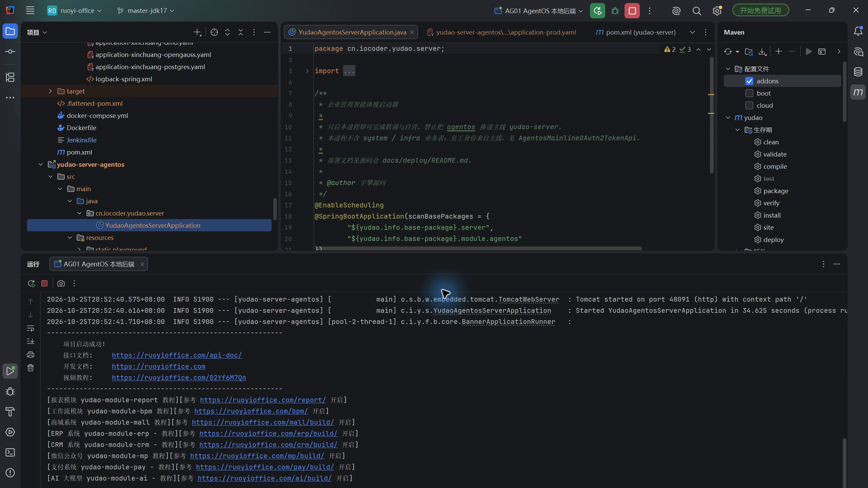The height and width of the screenshot is (488, 868).
Task: Switch to application-prod.yaml editor tab
Action: pyautogui.click(x=501, y=32)
